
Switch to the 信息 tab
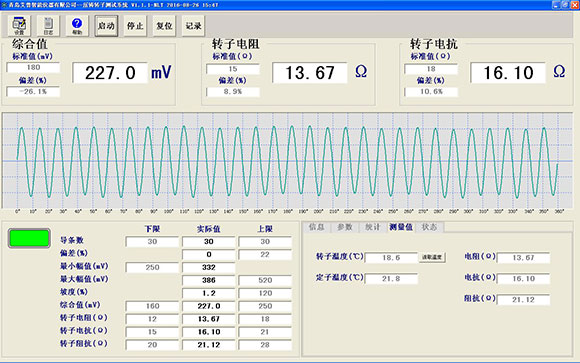coord(316,227)
